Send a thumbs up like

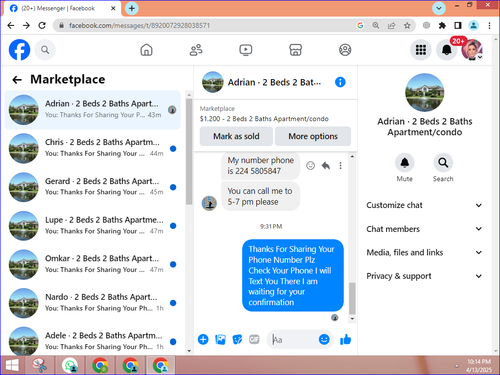pos(346,340)
